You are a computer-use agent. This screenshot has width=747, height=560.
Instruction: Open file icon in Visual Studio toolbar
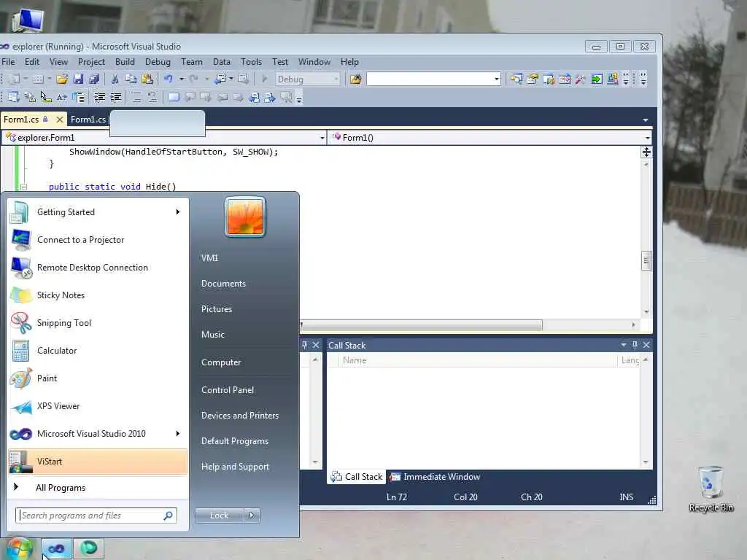click(x=62, y=79)
